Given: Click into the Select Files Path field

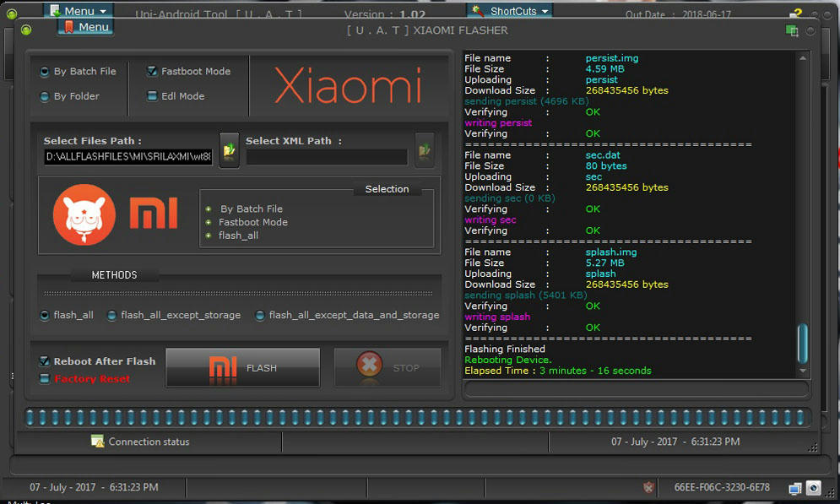Looking at the screenshot, I should coord(128,156).
